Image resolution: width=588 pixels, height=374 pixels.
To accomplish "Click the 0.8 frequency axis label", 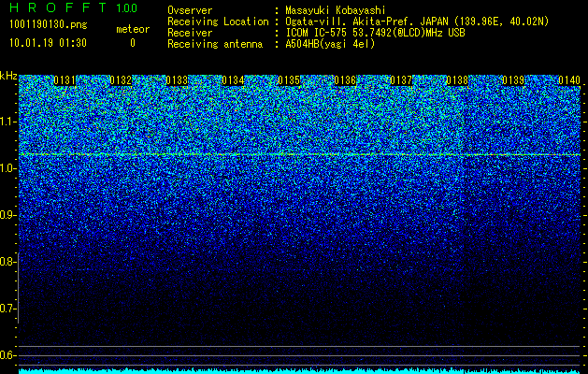I will [x=7, y=262].
